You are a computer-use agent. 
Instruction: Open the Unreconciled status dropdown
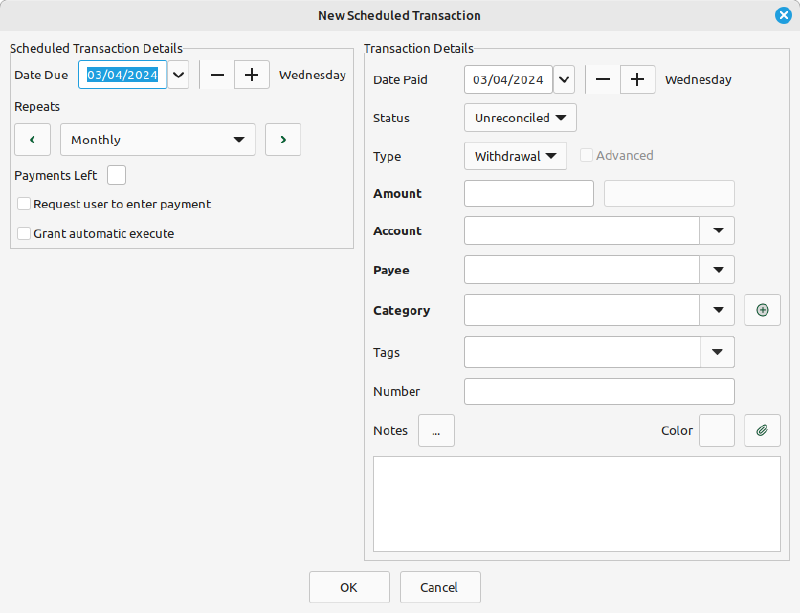[x=520, y=117]
